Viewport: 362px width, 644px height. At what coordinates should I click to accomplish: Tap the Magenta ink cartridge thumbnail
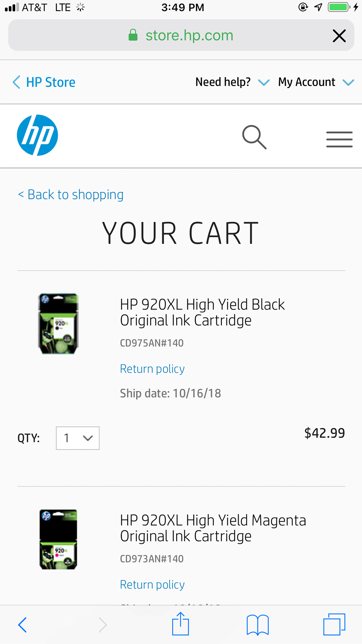[58, 539]
